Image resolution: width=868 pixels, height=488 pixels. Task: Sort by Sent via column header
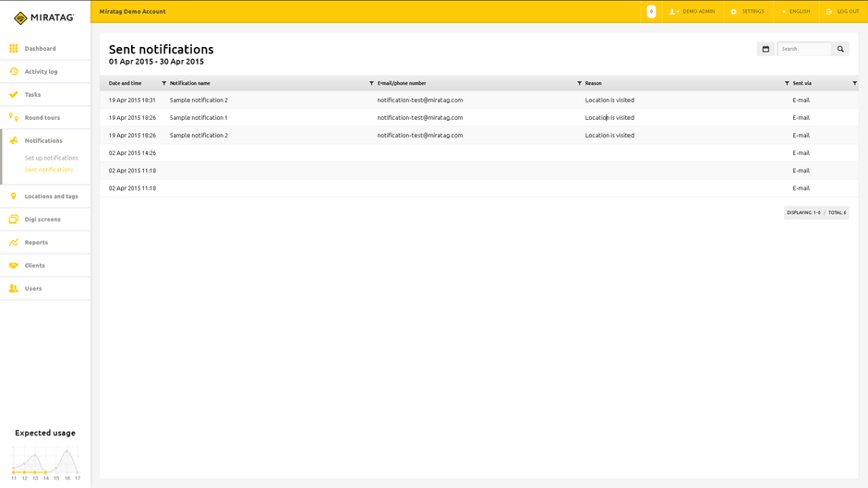pyautogui.click(x=802, y=83)
